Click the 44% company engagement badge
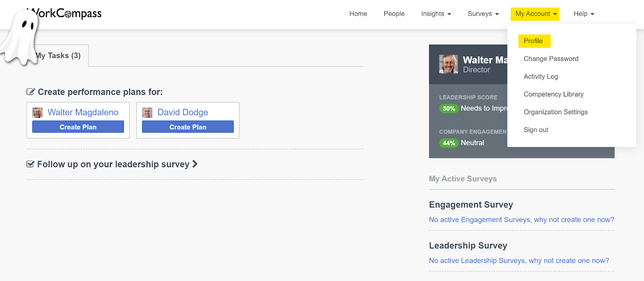644x281 pixels. (x=449, y=143)
